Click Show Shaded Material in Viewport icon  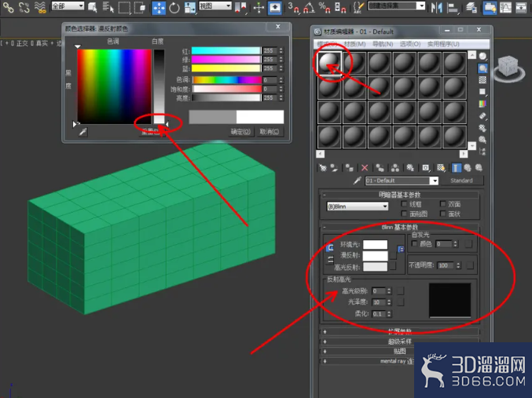point(441,168)
